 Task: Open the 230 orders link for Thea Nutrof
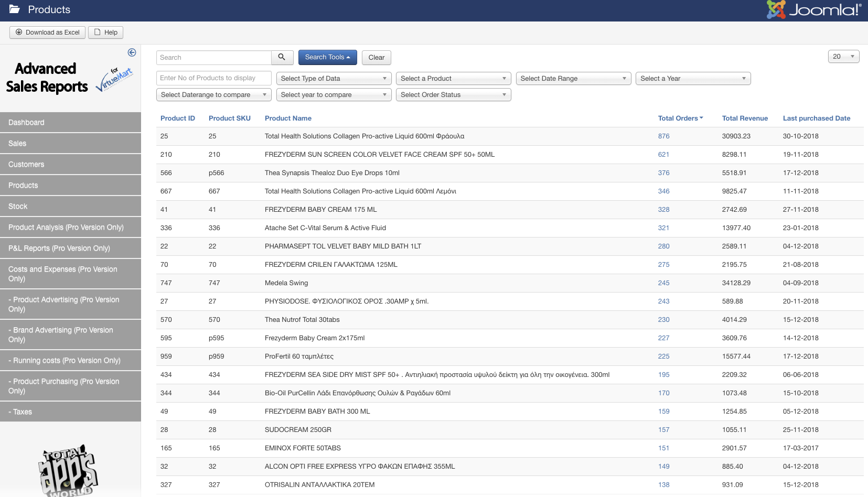(663, 320)
